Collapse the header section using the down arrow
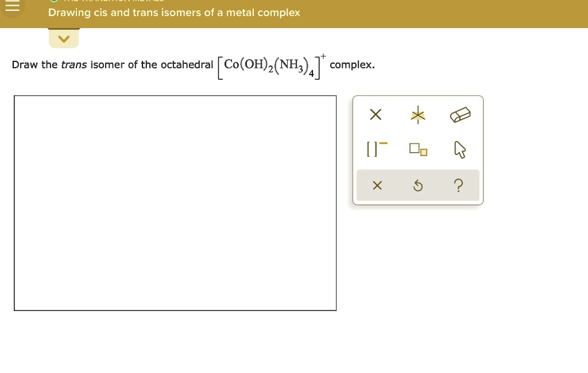The image size is (588, 373). [x=64, y=38]
